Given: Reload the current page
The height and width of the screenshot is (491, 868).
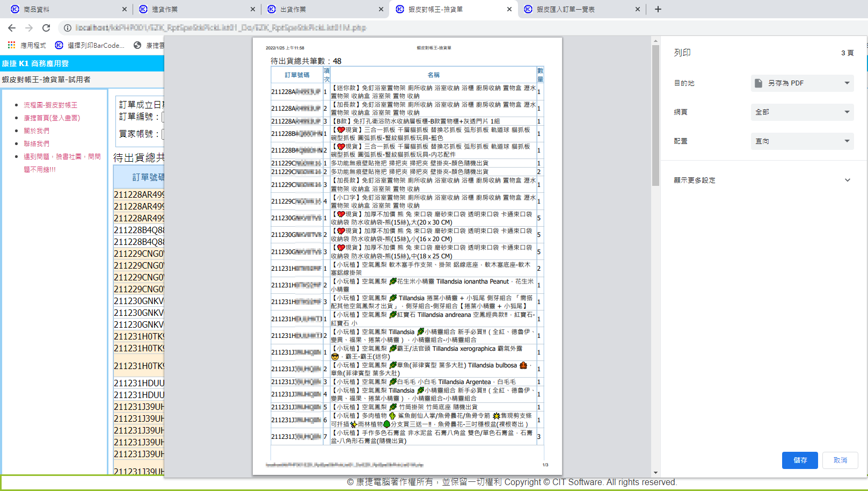Looking at the screenshot, I should point(46,28).
